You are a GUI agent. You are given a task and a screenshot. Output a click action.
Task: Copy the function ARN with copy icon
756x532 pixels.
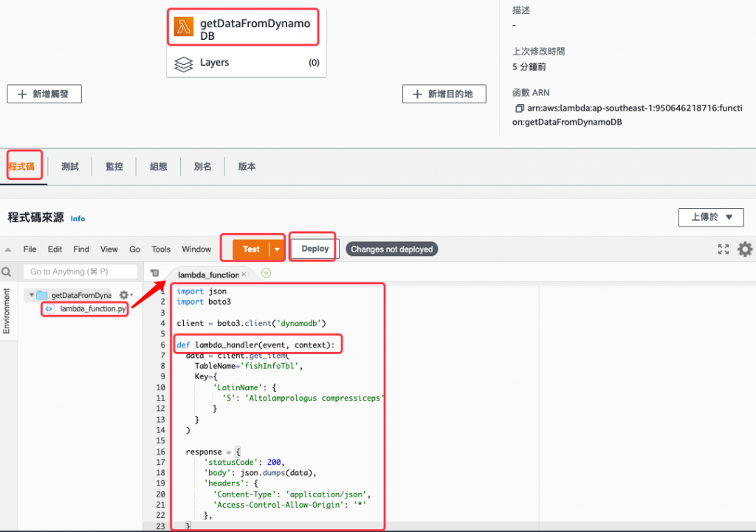click(x=519, y=108)
